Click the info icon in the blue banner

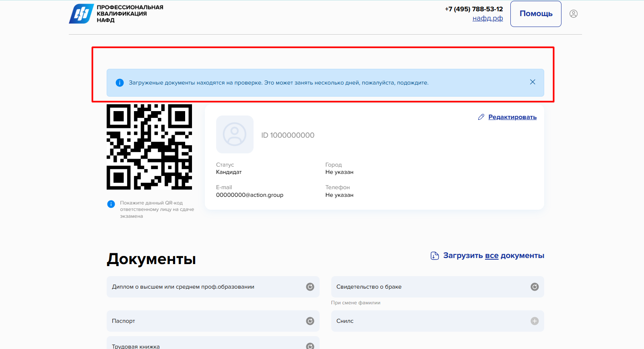pyautogui.click(x=120, y=83)
